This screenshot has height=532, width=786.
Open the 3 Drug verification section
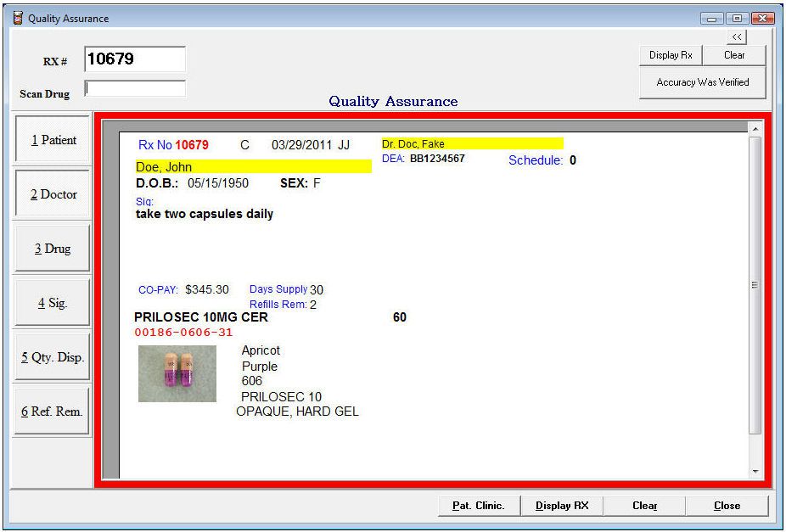click(53, 249)
